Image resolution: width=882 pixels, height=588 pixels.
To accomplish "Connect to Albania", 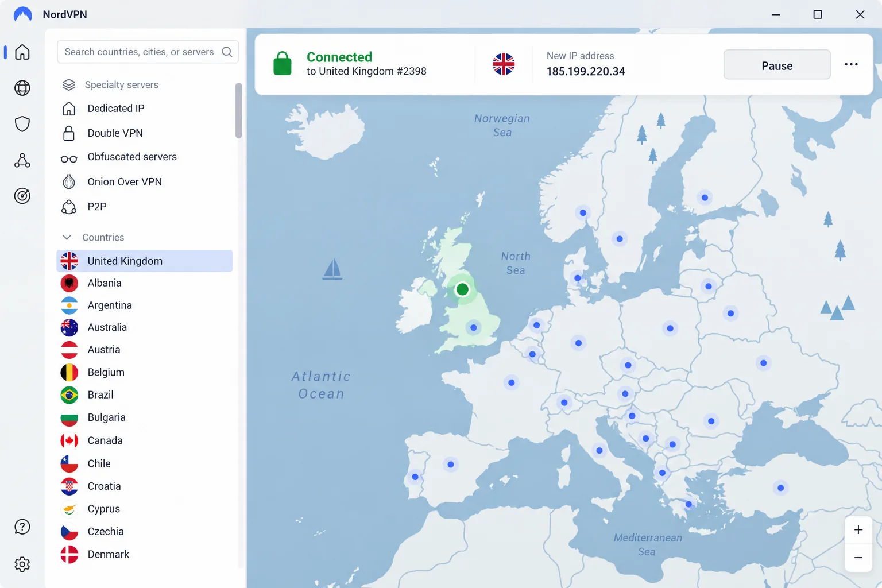I will click(x=145, y=283).
